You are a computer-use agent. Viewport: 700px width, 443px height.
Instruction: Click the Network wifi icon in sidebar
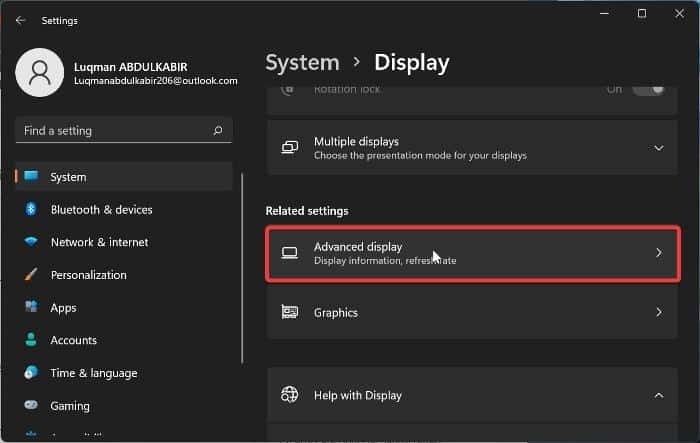click(31, 242)
